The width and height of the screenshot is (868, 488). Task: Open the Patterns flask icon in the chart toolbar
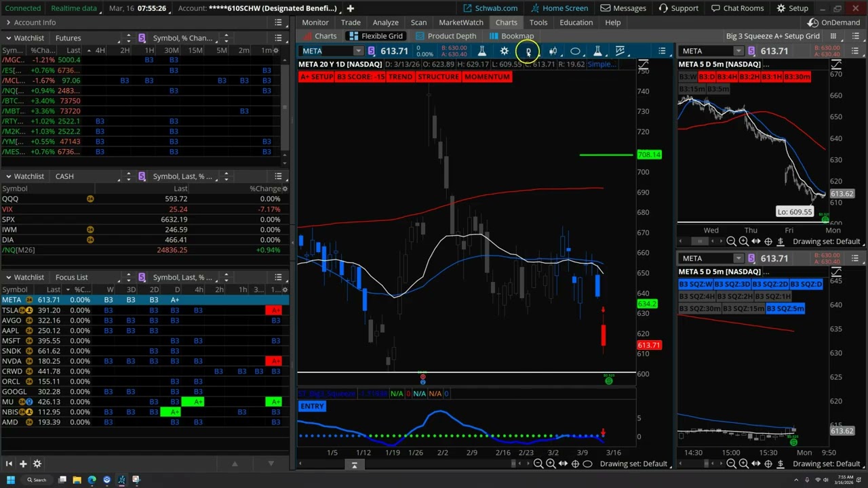(597, 51)
